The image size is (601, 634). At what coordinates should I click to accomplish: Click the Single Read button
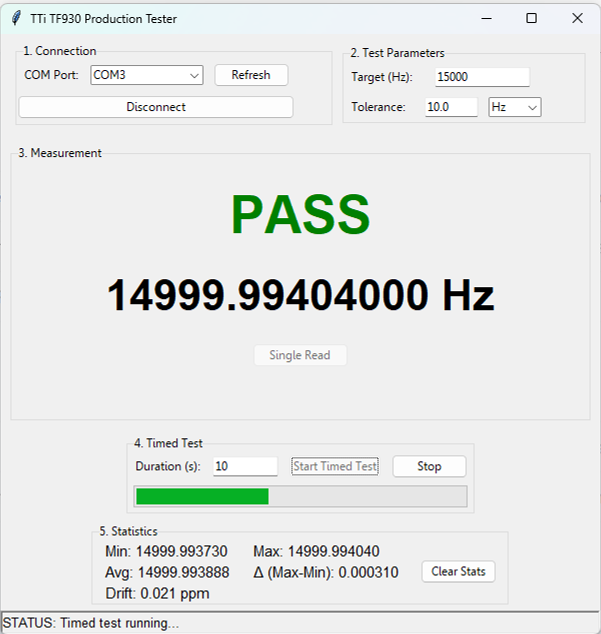pos(300,355)
